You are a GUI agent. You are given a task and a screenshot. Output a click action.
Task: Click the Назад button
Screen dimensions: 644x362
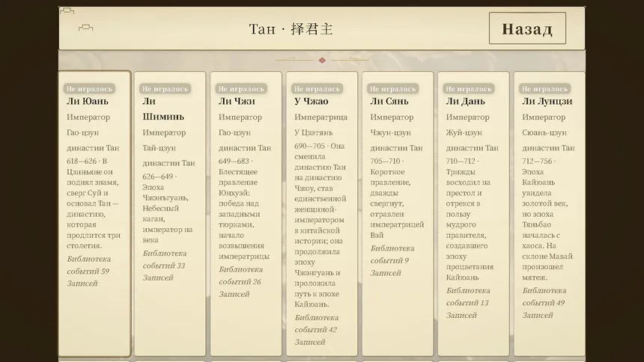(x=527, y=28)
